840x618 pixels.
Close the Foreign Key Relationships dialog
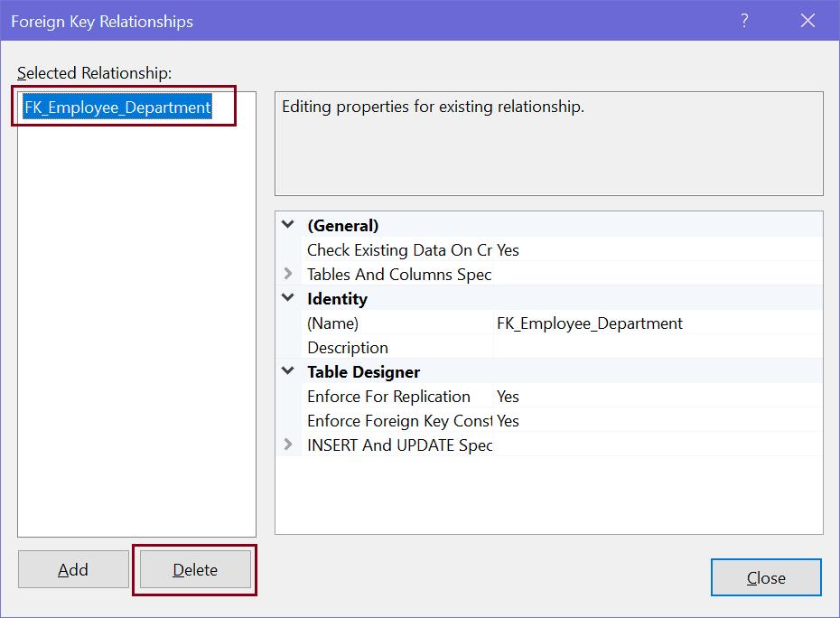(x=766, y=577)
